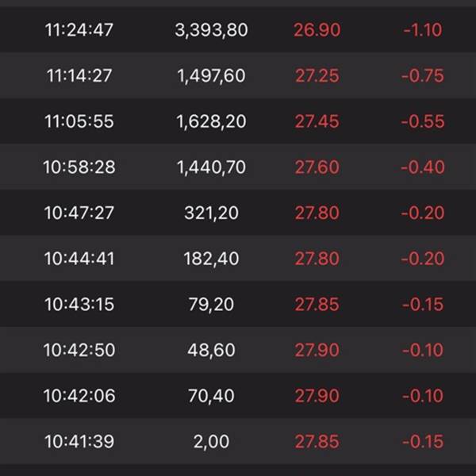Screen dimensions: 476x476
Task: Click price 26.90
Action: (x=317, y=30)
